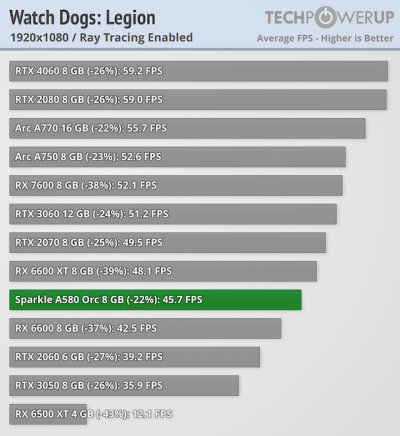Click the TechPowerUp power button logo icon
The image size is (400, 436).
[325, 17]
